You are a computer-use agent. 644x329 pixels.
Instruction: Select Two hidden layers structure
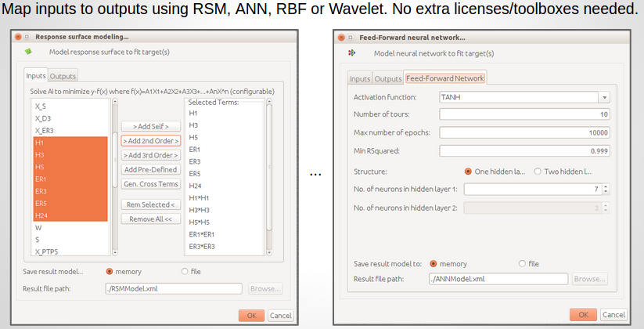538,171
